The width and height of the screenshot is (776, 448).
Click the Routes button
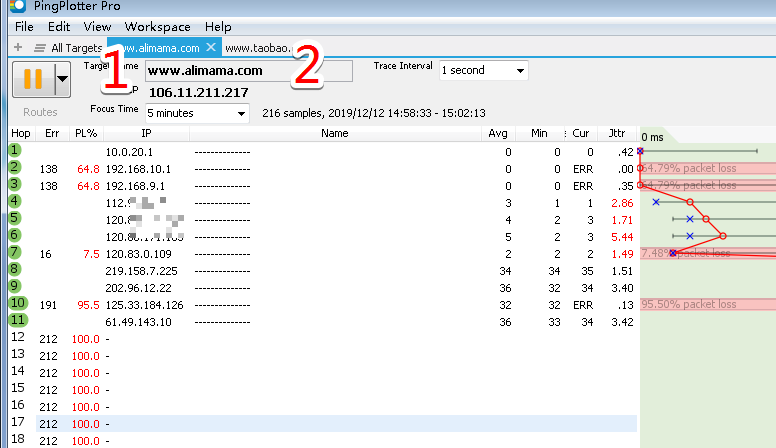coord(40,112)
